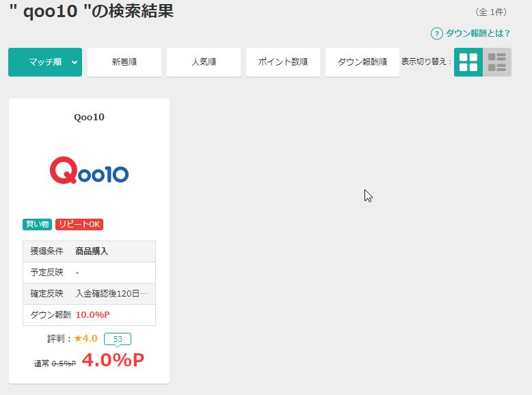Click the 入金確認後120日 confirmation cell

(x=111, y=294)
